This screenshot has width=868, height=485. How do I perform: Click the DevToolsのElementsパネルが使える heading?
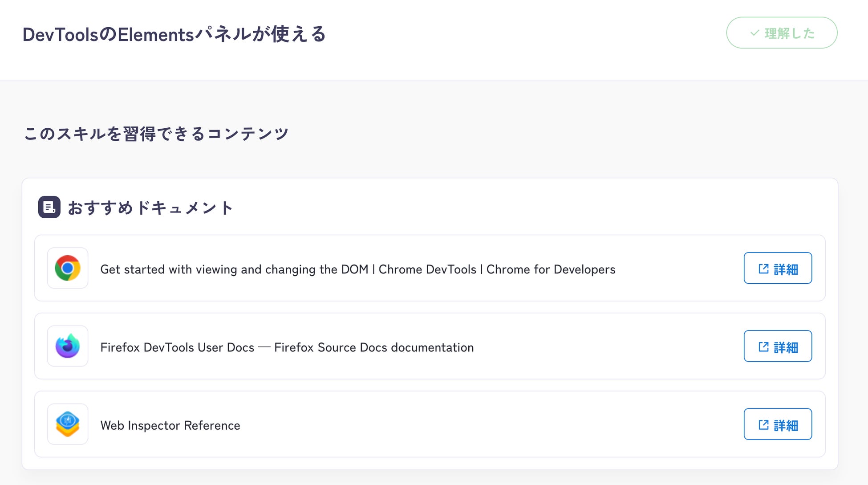(174, 34)
